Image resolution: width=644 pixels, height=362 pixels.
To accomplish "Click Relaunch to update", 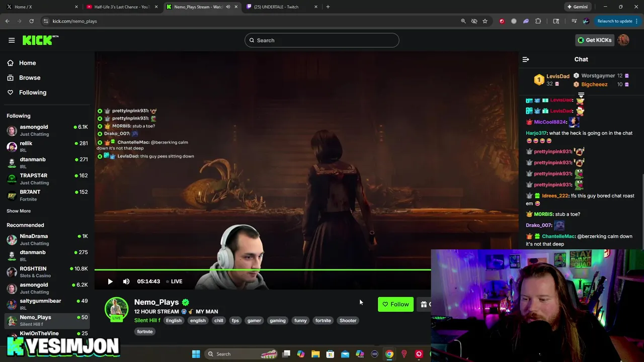I will 617,21.
